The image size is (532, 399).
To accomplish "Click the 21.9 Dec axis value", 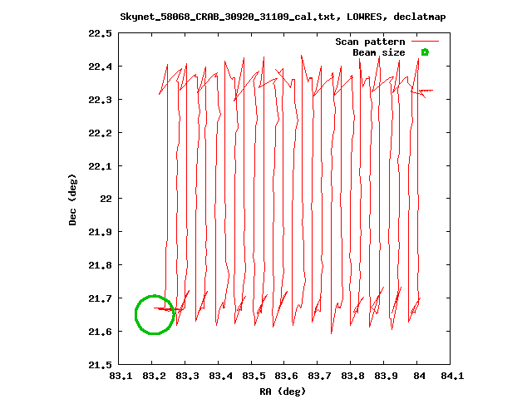I will [100, 232].
